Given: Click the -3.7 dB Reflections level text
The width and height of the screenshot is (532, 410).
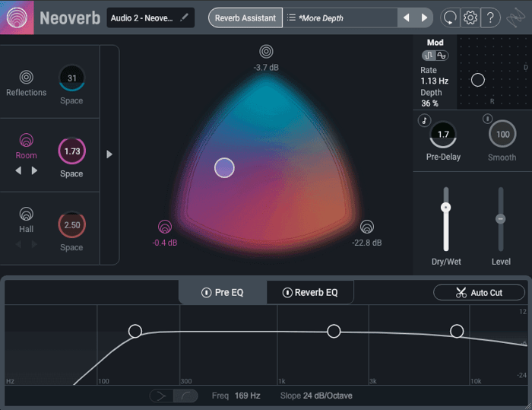Looking at the screenshot, I should (x=266, y=68).
